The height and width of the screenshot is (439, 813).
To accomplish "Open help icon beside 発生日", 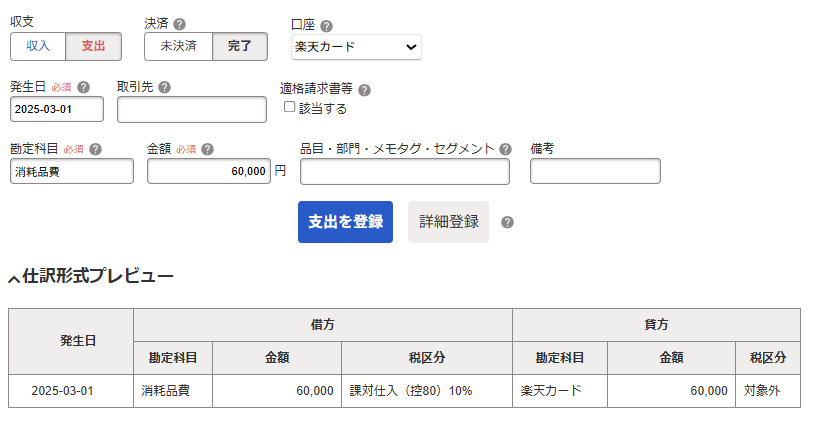I will pos(83,87).
